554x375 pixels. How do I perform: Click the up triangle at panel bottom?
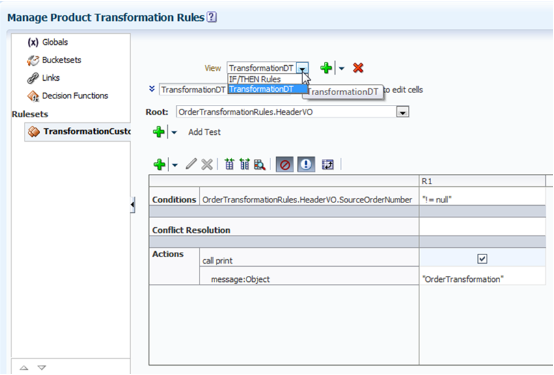tap(24, 368)
